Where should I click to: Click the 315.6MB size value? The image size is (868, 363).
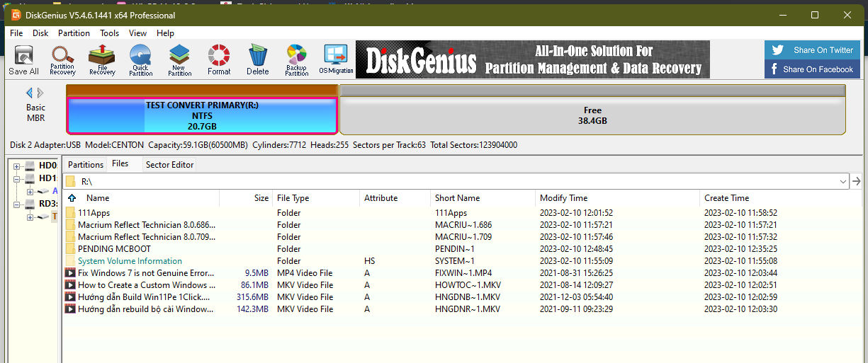click(252, 297)
